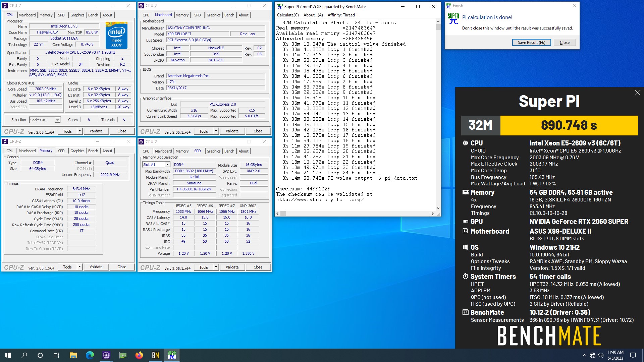644x362 pixels.
Task: Click the BIOS Version 1701 field
Action: (216, 82)
